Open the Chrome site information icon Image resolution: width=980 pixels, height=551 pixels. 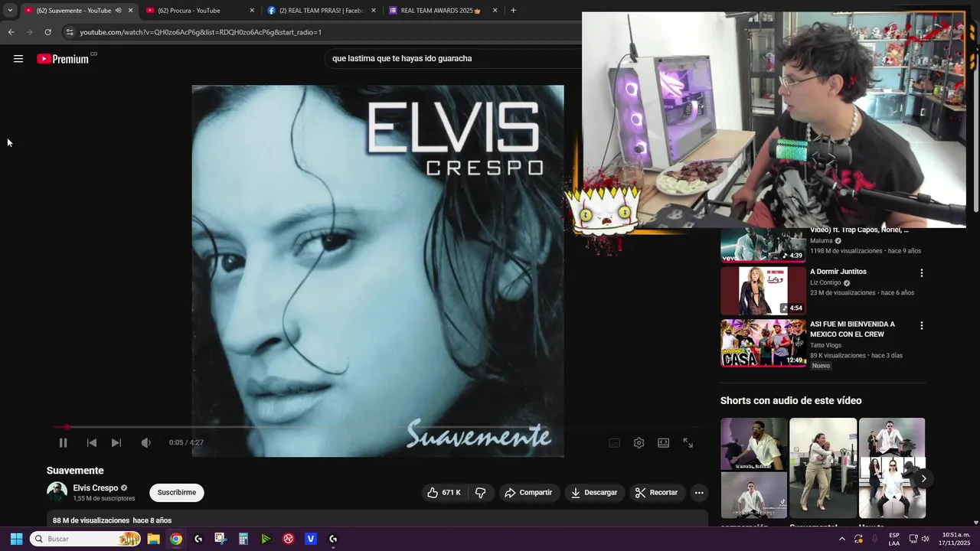70,32
